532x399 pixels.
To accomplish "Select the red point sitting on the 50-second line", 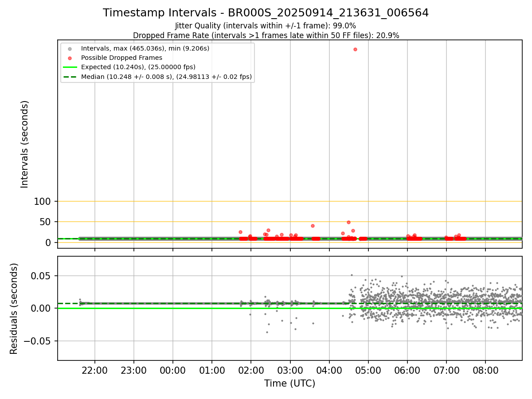I will pos(348,222).
